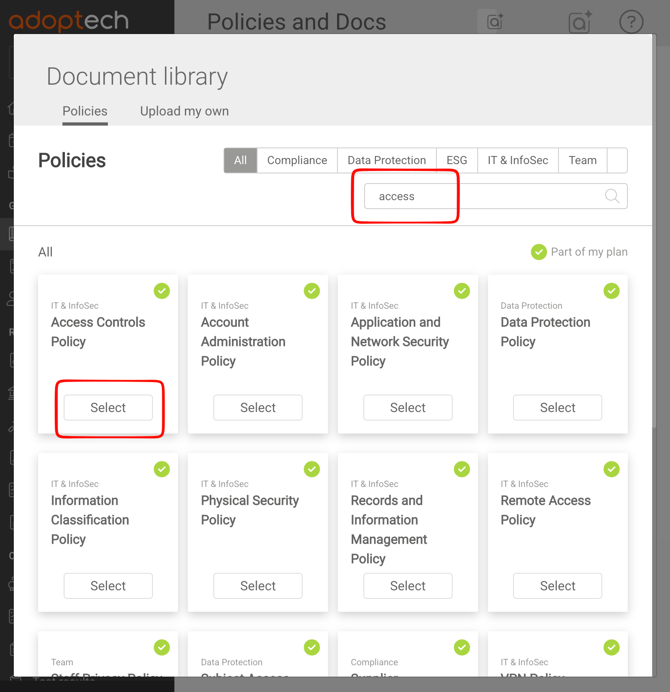
Task: Select the Records and Information Management Policy
Action: pyautogui.click(x=408, y=586)
